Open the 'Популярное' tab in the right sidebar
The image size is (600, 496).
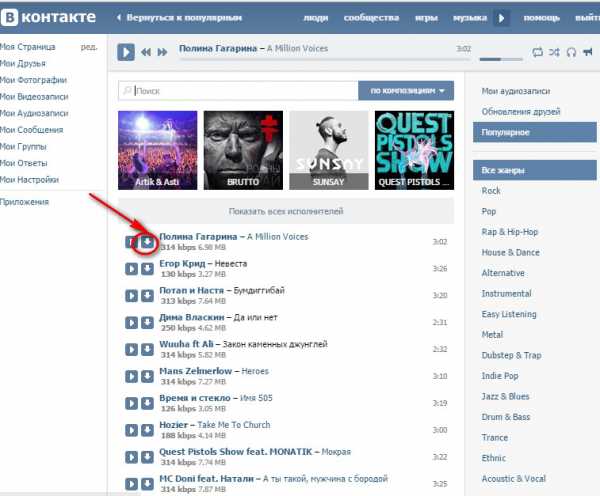coord(535,132)
